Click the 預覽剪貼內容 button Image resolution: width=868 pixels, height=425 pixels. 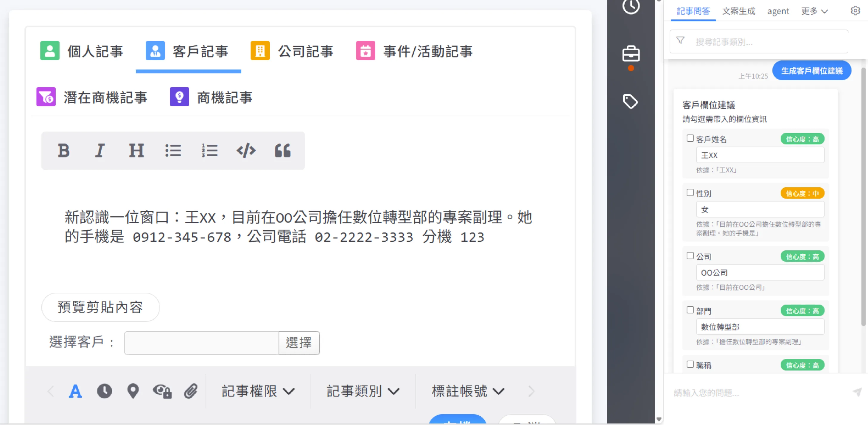[100, 307]
